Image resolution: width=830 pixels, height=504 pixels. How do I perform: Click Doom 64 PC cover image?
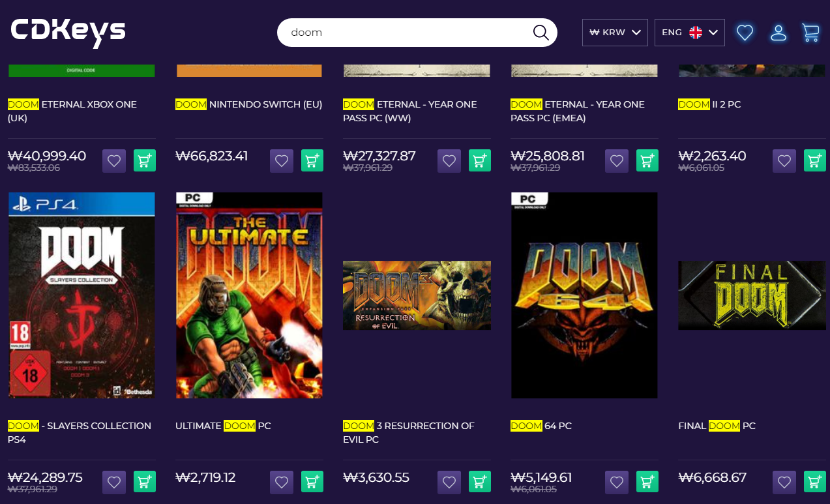tap(584, 295)
